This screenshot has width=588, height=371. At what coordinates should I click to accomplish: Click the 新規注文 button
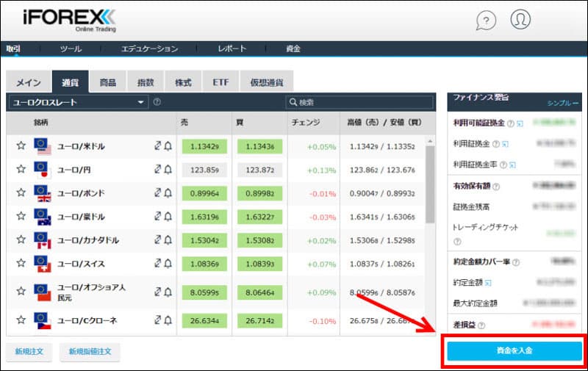(29, 352)
